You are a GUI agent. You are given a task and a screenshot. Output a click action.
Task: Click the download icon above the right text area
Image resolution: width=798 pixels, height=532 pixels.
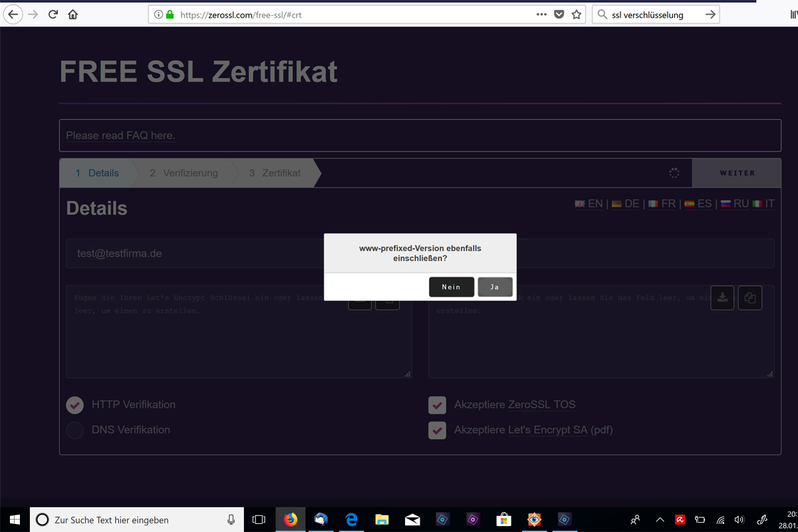click(x=722, y=298)
